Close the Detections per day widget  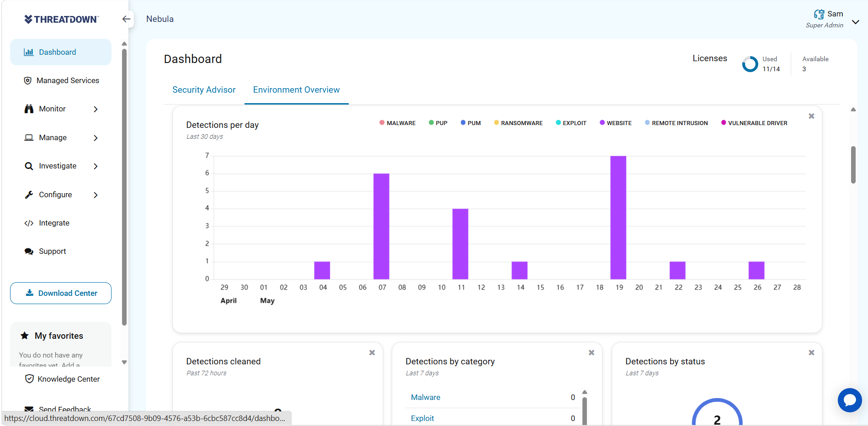[x=811, y=116]
